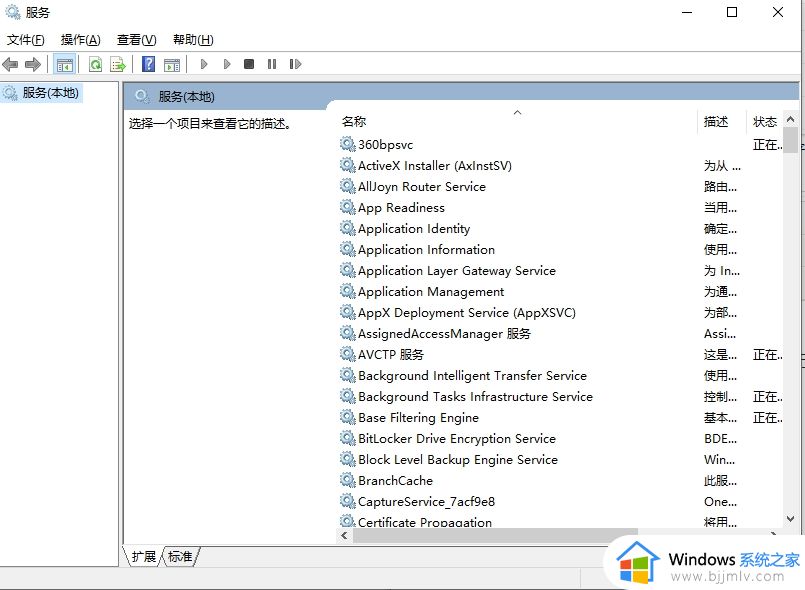Image resolution: width=805 pixels, height=590 pixels.
Task: Select the AssignedAccessManager 服务 row
Action: [x=561, y=334]
